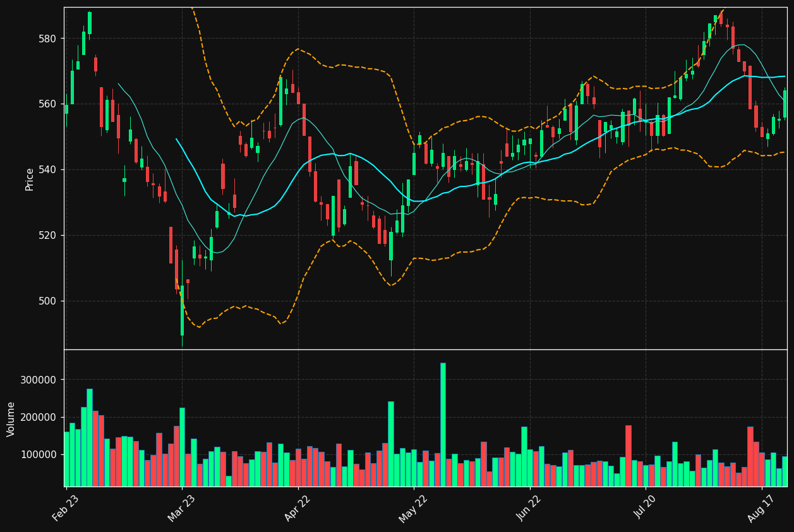Image resolution: width=794 pixels, height=532 pixels.
Task: Click the Jul 20 date label
Action: click(646, 508)
